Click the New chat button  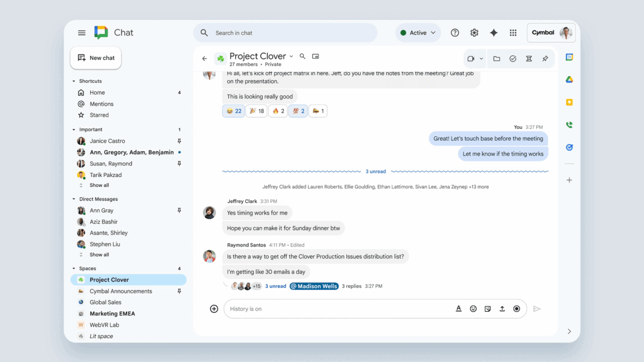point(96,58)
